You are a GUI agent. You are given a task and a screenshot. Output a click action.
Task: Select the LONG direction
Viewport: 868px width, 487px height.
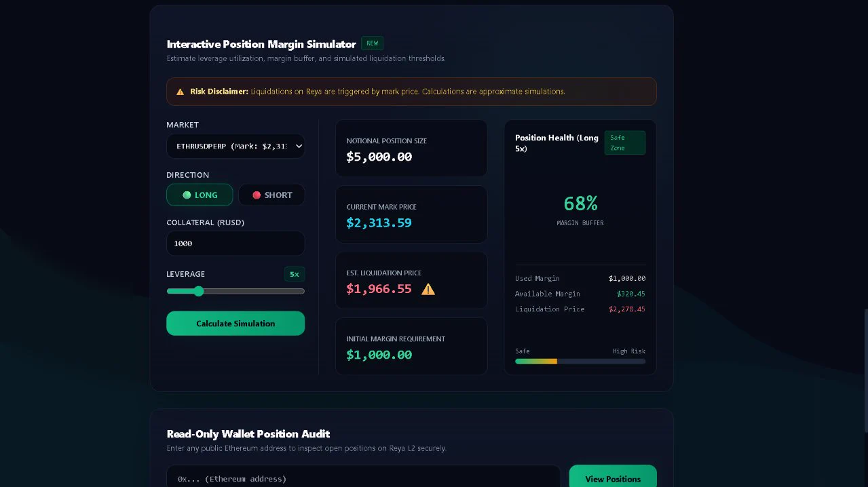pos(200,195)
